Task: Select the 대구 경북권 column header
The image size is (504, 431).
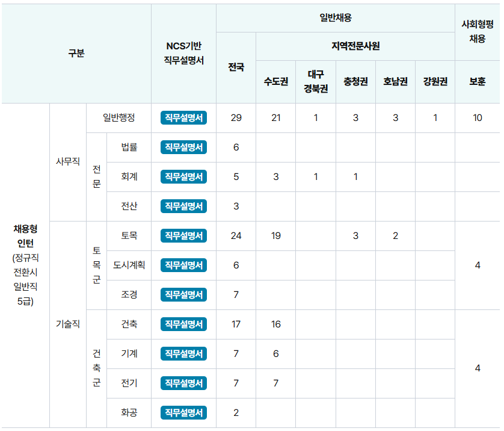Action: point(316,82)
